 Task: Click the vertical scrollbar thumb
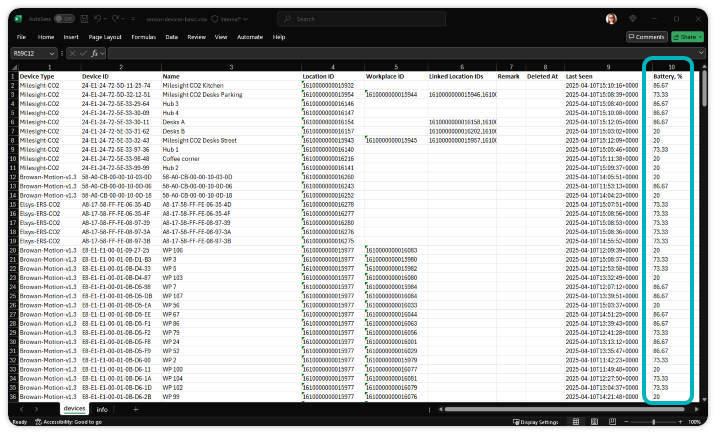tap(705, 88)
